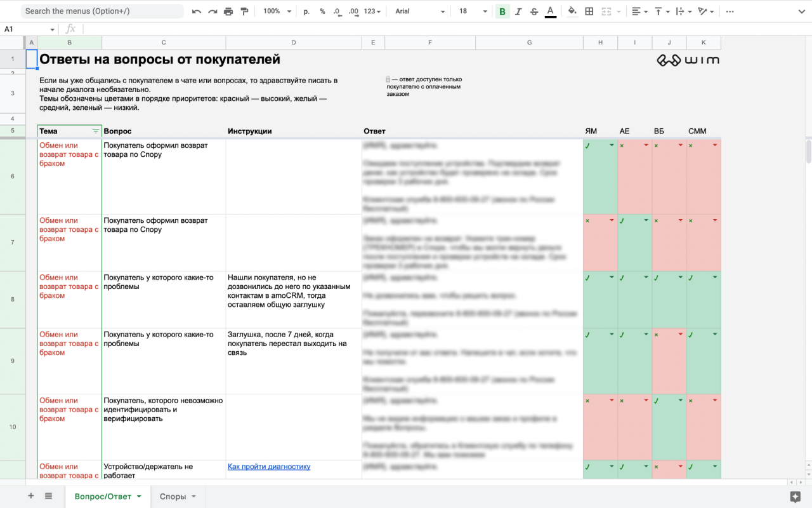Increase decimal places
The height and width of the screenshot is (508, 812).
[353, 11]
